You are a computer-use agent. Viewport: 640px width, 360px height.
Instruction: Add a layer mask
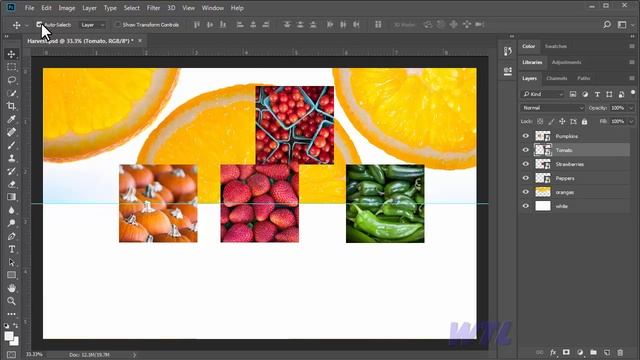(566, 352)
